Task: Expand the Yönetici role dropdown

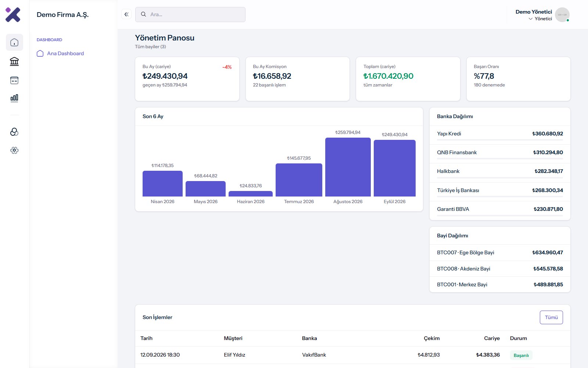Action: [x=540, y=19]
